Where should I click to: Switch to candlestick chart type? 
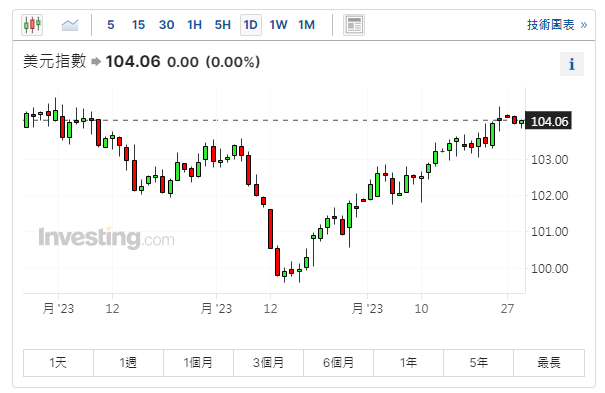[32, 25]
